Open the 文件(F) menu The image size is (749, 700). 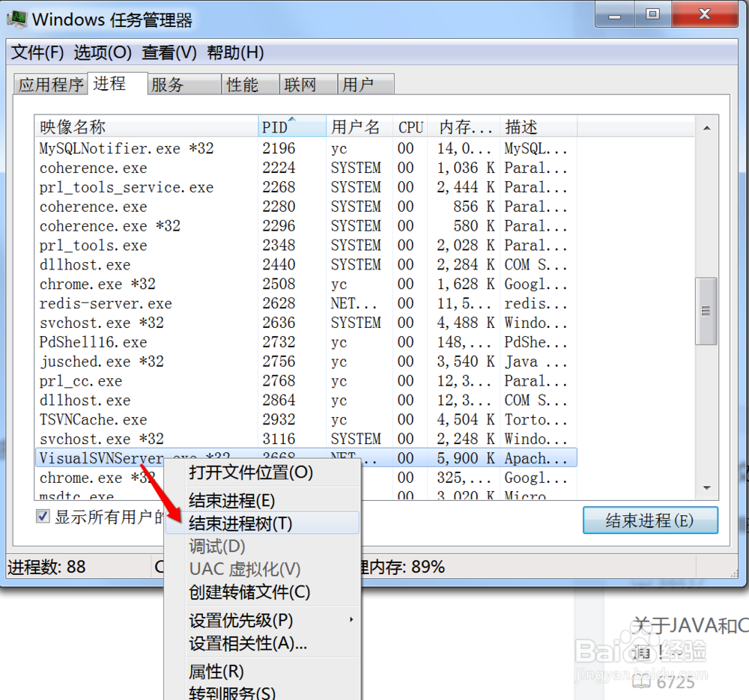coord(37,52)
